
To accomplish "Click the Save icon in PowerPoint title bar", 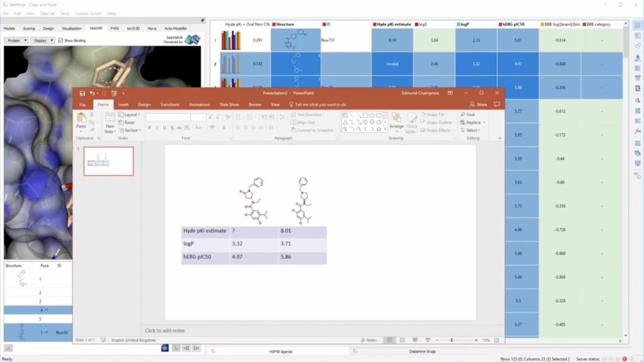I will 82,93.
